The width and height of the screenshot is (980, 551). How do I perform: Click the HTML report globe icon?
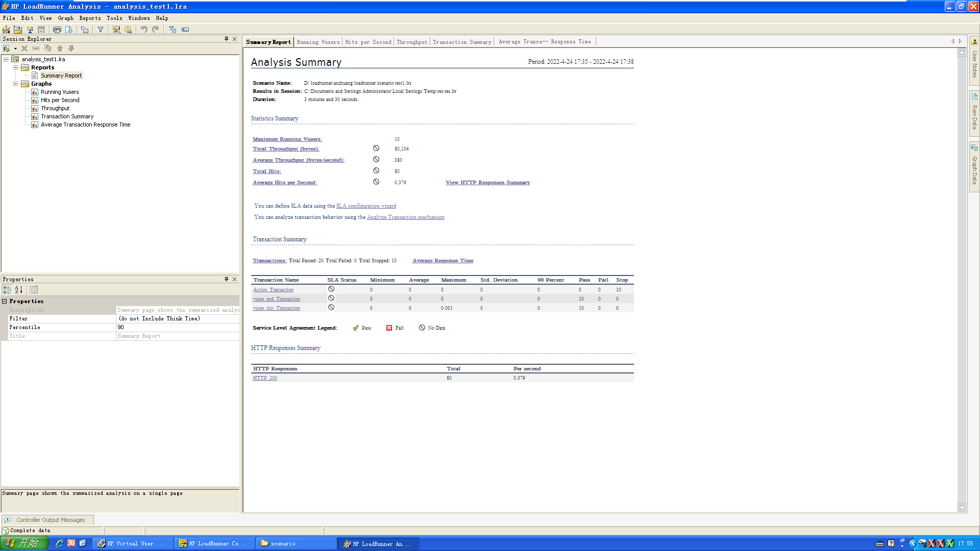pos(69,30)
